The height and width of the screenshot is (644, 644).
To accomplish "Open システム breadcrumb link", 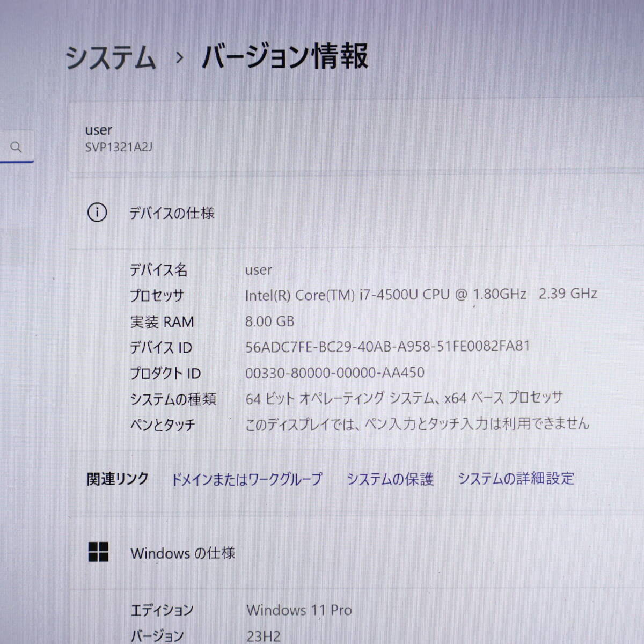I will 111,57.
